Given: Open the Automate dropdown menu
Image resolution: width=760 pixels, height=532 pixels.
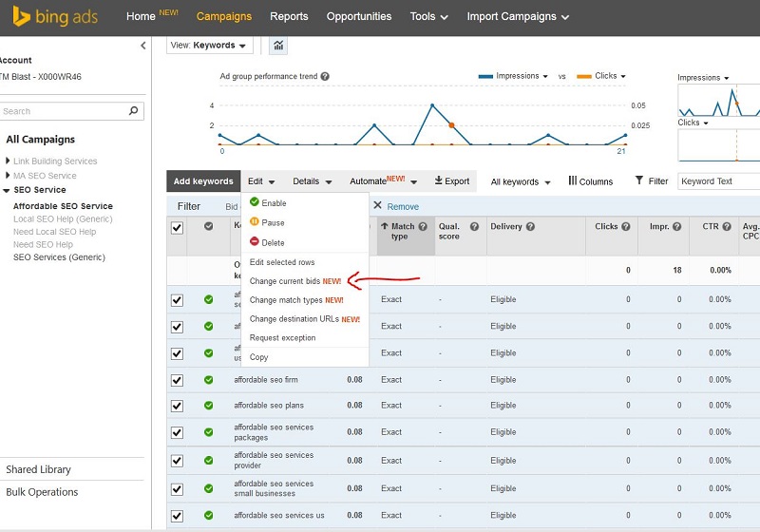Looking at the screenshot, I should 384,180.
